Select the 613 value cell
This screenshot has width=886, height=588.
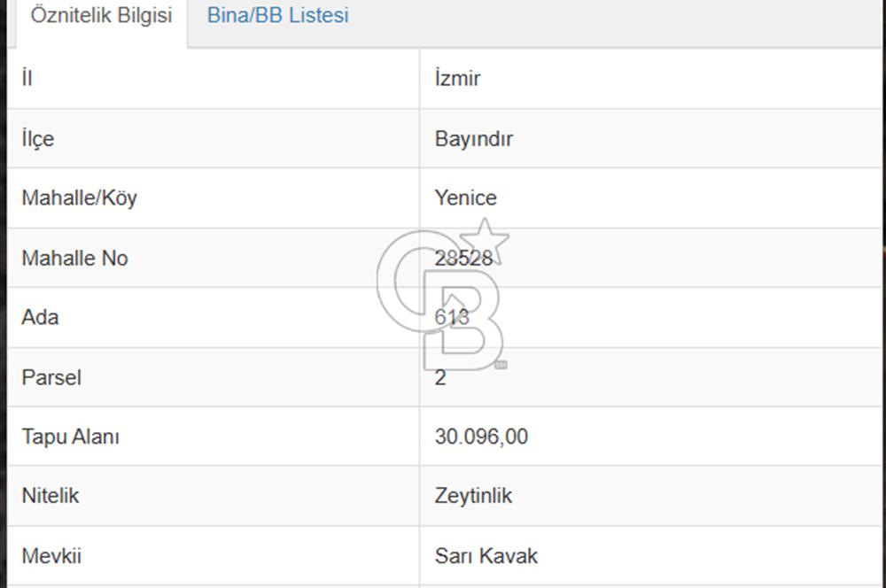point(454,317)
